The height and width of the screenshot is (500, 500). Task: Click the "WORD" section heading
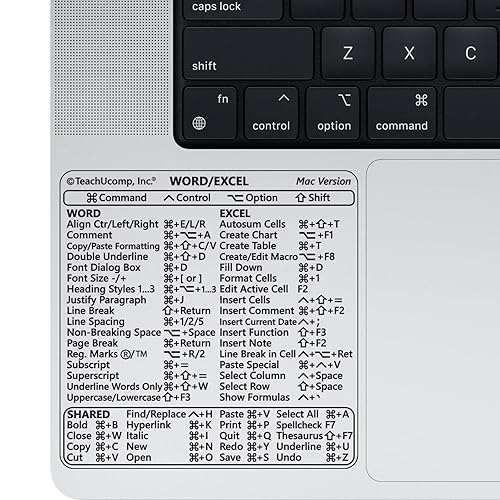tap(84, 213)
